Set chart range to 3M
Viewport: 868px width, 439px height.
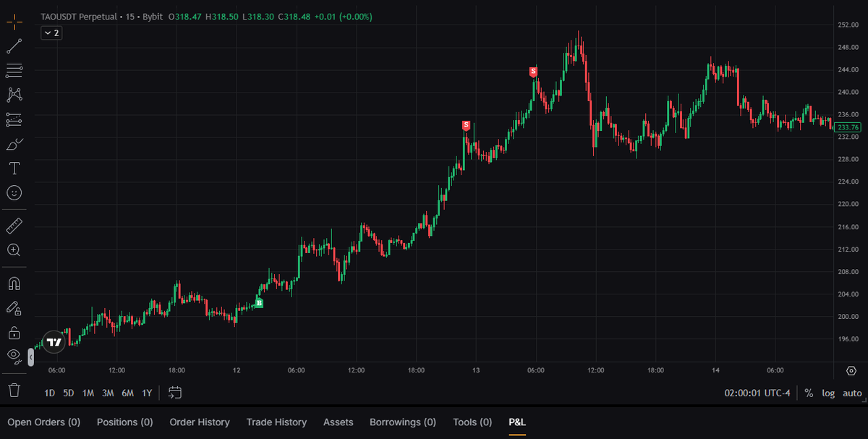click(x=108, y=393)
